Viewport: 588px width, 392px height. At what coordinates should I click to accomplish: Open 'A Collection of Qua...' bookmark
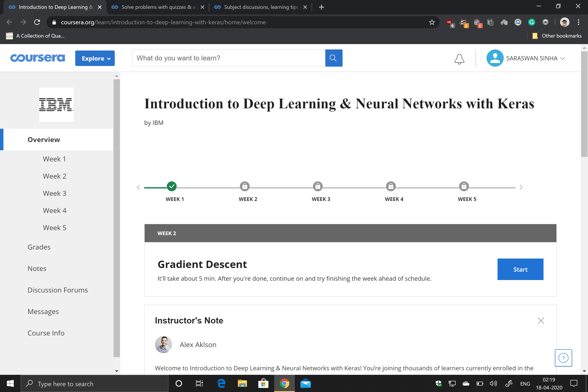coord(35,36)
